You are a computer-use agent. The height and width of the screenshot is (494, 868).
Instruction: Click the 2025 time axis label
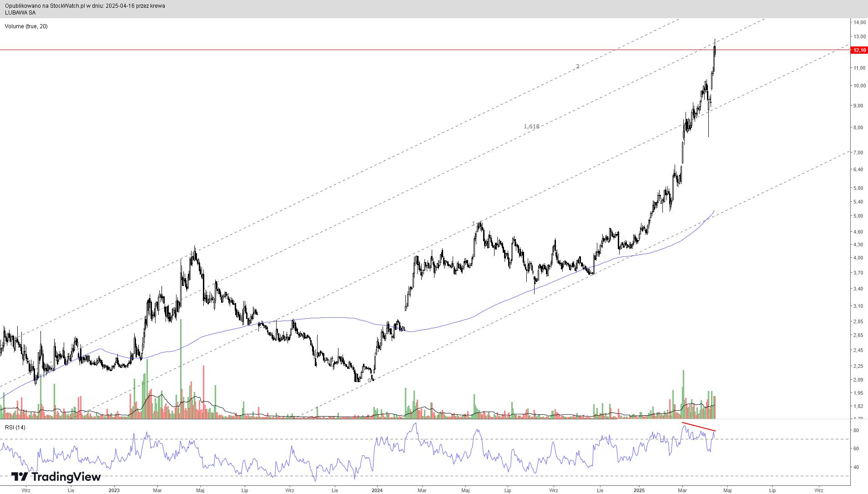[639, 490]
